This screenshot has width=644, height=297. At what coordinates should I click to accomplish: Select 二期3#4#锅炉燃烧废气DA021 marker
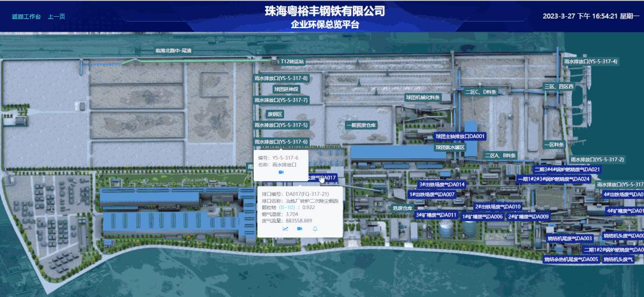click(x=567, y=169)
